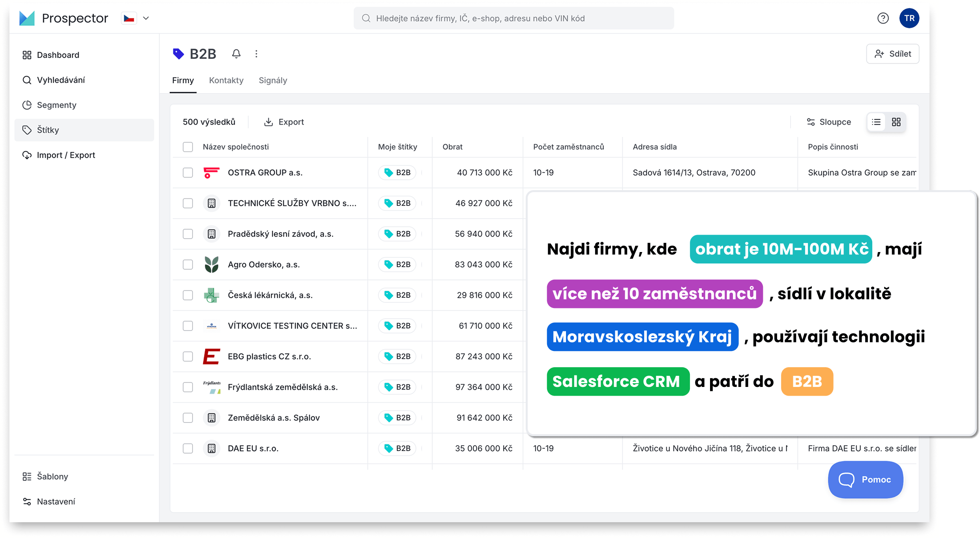Focus the company search field
The height and width of the screenshot is (538, 980).
[x=513, y=18]
